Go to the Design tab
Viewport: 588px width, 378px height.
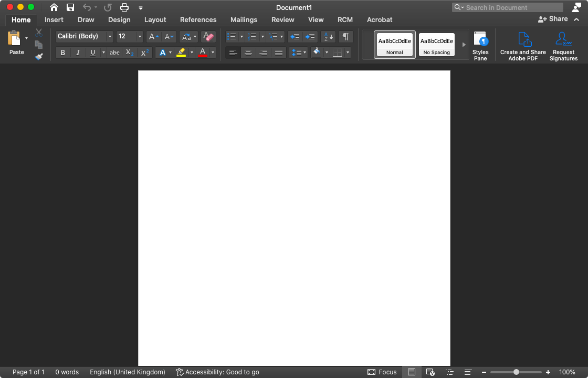tap(119, 19)
